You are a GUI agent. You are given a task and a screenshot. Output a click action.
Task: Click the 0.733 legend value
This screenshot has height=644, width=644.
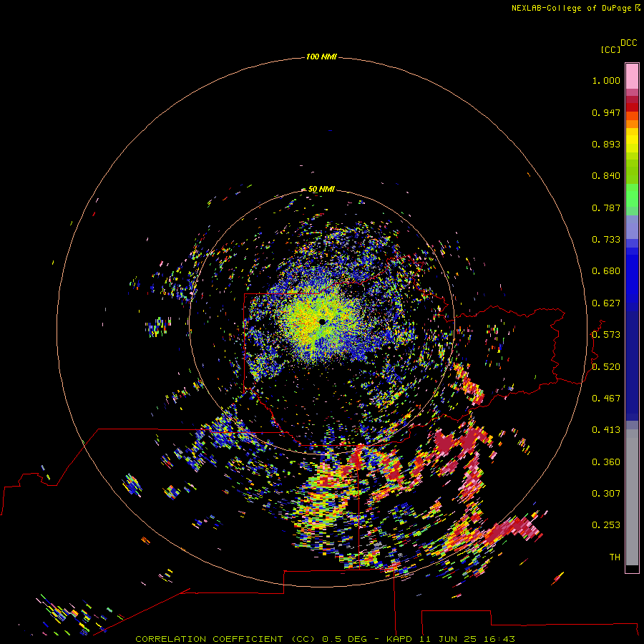606,240
